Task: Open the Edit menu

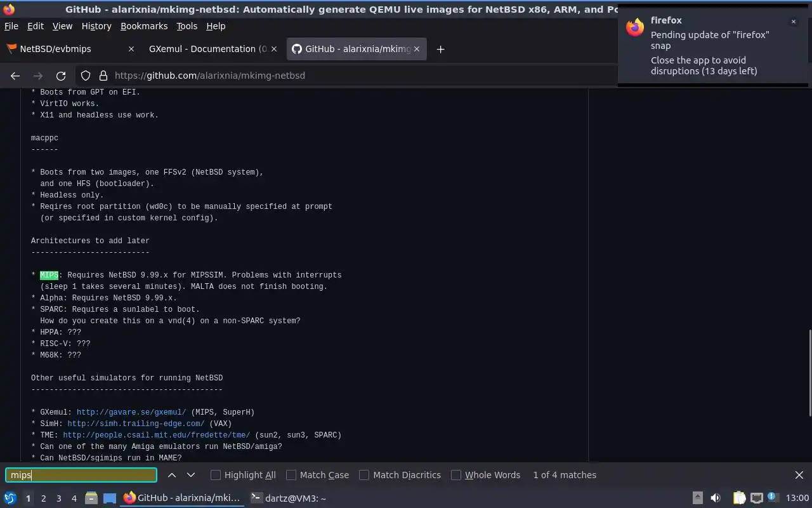Action: pyautogui.click(x=36, y=26)
